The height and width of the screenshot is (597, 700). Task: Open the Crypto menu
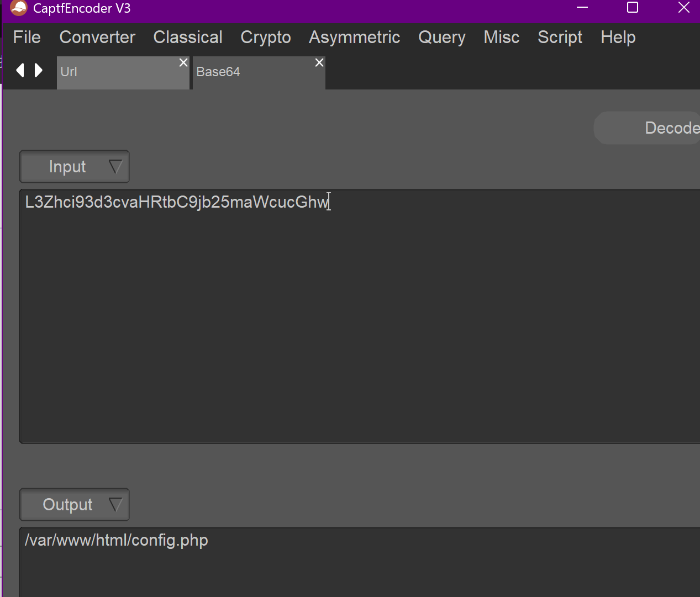click(266, 38)
